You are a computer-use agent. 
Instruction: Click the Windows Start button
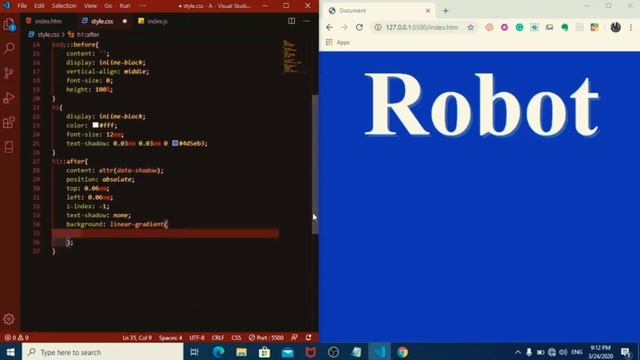click(11, 352)
